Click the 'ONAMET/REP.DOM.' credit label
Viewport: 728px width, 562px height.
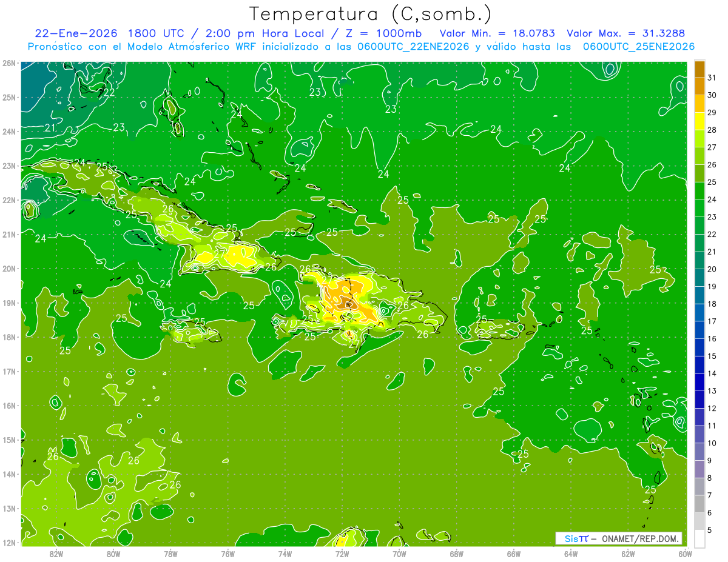(x=641, y=538)
